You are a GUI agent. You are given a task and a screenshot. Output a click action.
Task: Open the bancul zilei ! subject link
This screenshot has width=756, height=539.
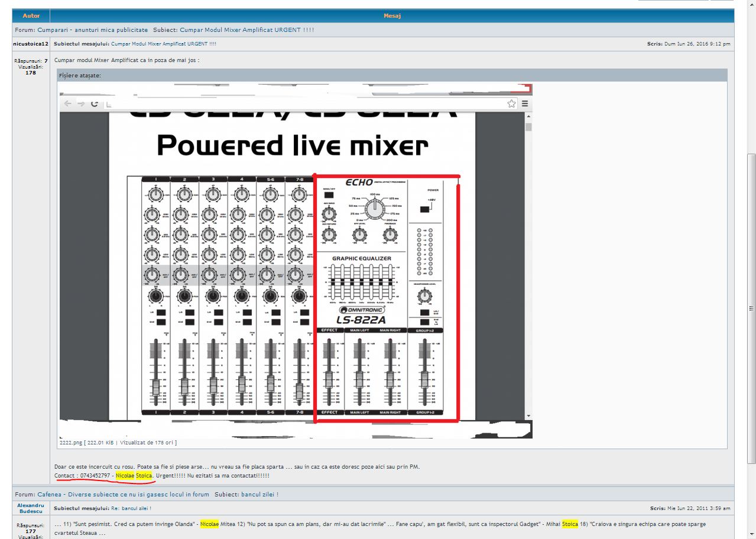coord(259,494)
